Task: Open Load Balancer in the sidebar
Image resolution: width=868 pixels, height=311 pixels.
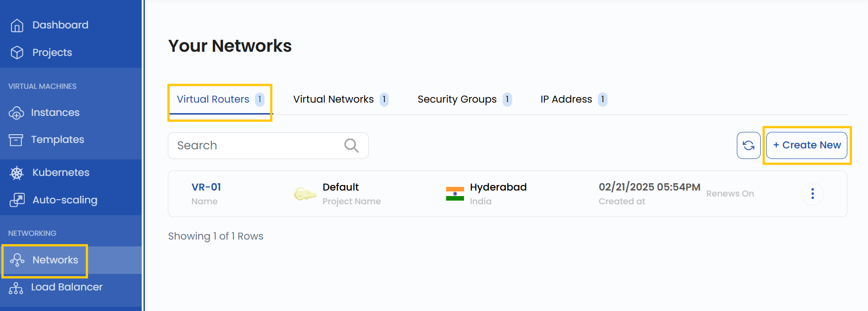Action: (x=67, y=287)
